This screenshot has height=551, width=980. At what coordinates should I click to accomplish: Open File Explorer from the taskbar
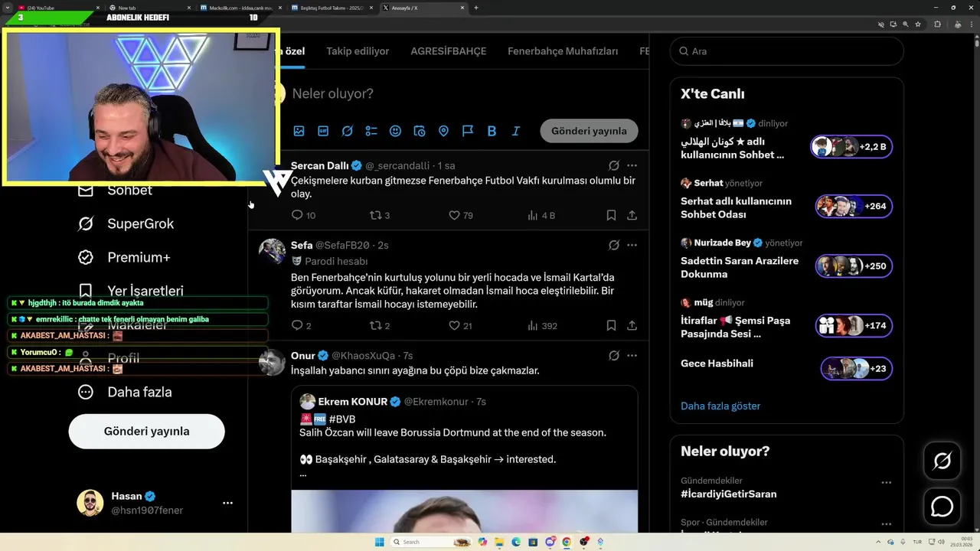498,542
